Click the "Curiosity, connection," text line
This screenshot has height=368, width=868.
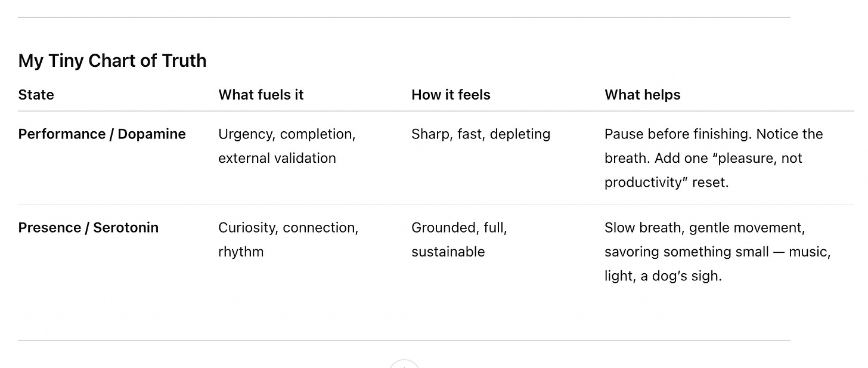point(288,228)
